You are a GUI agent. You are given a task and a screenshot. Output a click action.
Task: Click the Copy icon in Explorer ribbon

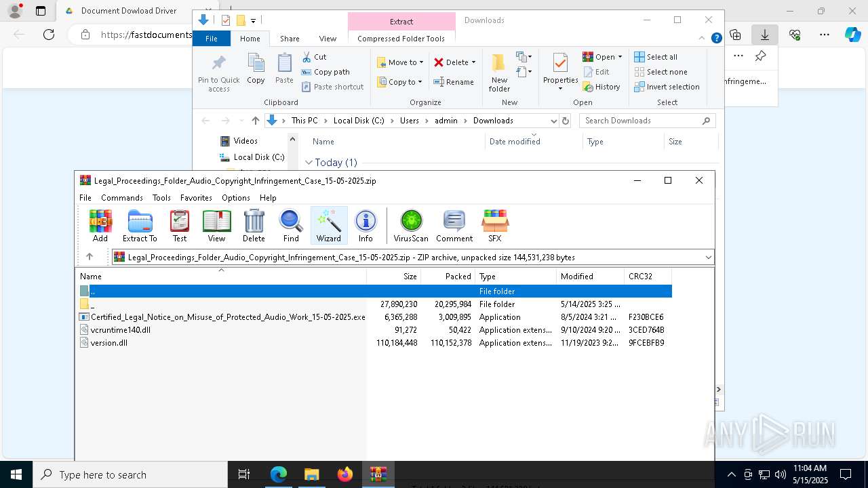tap(256, 68)
